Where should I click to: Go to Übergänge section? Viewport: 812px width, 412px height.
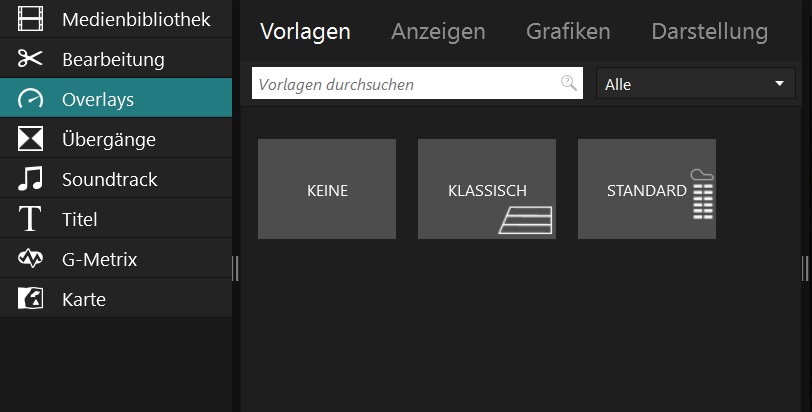[116, 138]
